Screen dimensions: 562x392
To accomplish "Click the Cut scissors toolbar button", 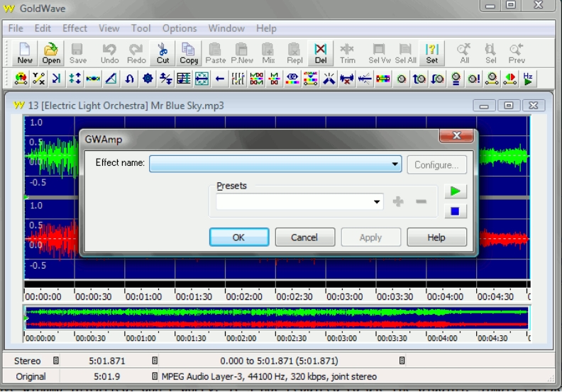I will [162, 53].
